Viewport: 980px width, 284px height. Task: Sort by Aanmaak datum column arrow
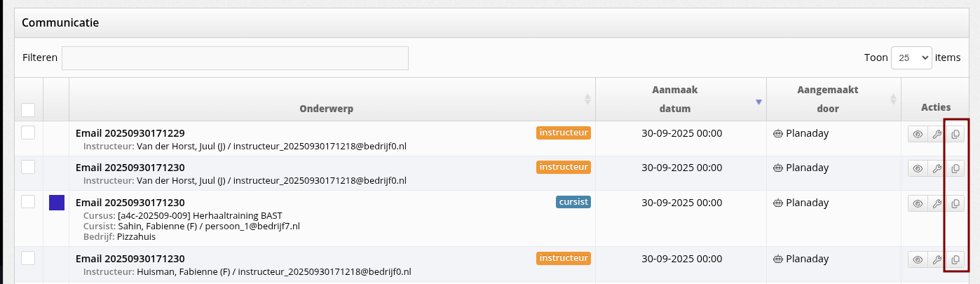pos(758,102)
